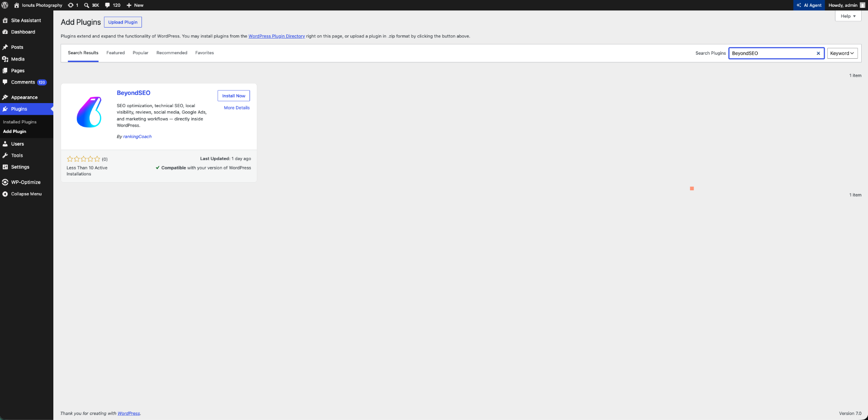The height and width of the screenshot is (420, 868).
Task: Open the rankingCoach author link
Action: click(137, 137)
